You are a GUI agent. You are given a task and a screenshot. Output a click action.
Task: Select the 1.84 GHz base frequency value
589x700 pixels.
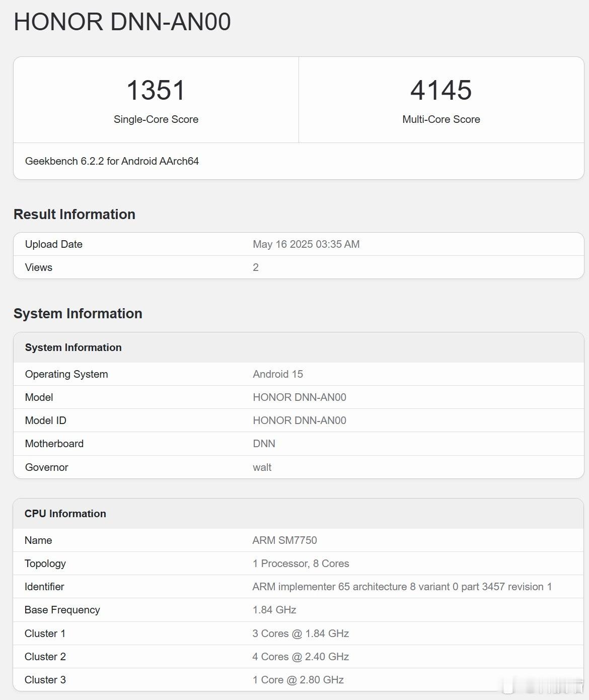pos(274,610)
